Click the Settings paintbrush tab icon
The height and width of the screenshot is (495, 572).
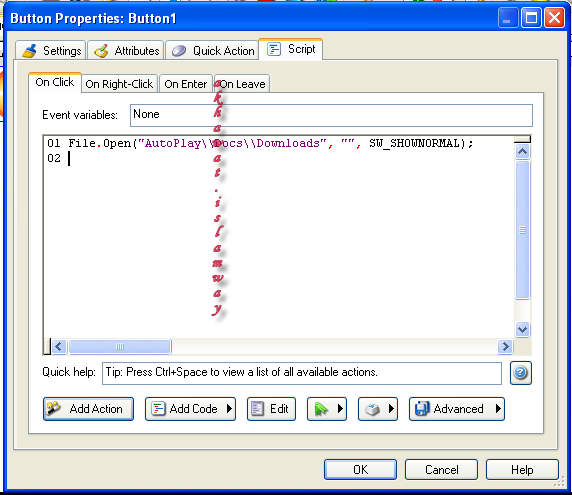click(30, 51)
